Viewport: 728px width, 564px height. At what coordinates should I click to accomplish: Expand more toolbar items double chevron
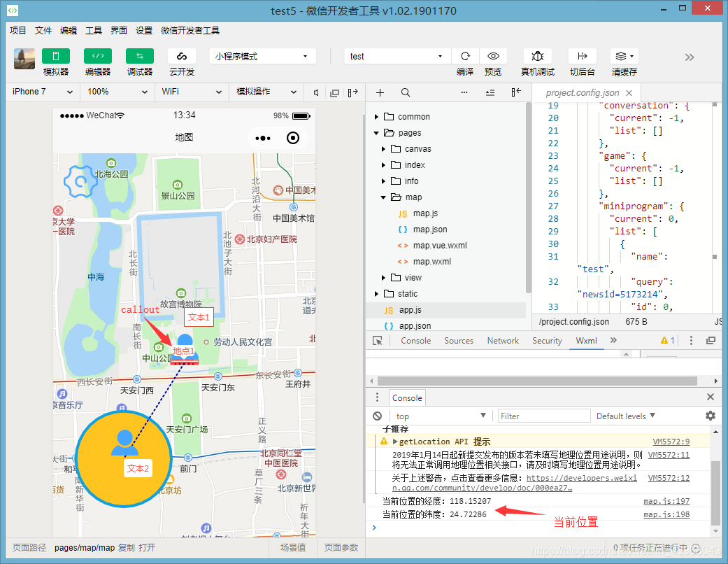(690, 57)
